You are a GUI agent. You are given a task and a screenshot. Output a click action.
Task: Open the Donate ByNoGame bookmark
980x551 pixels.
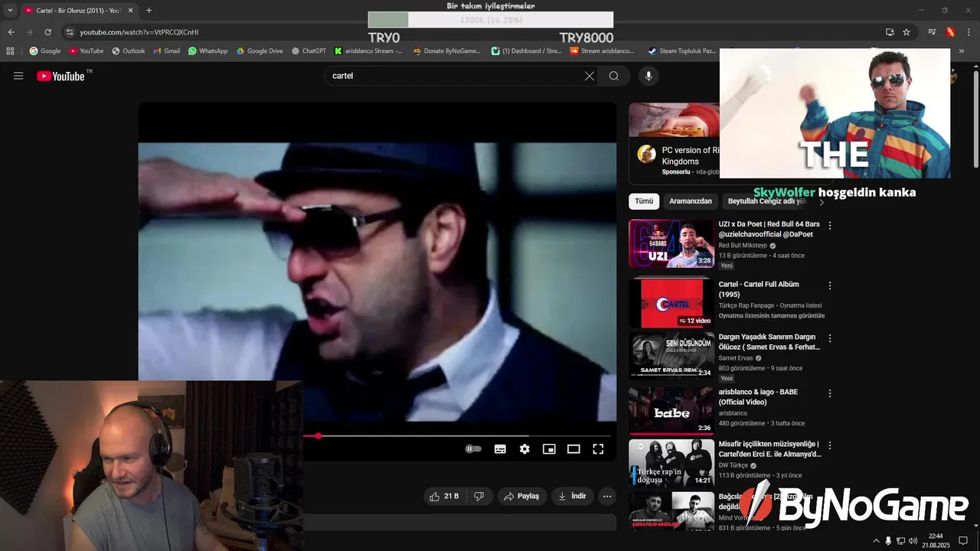click(447, 51)
